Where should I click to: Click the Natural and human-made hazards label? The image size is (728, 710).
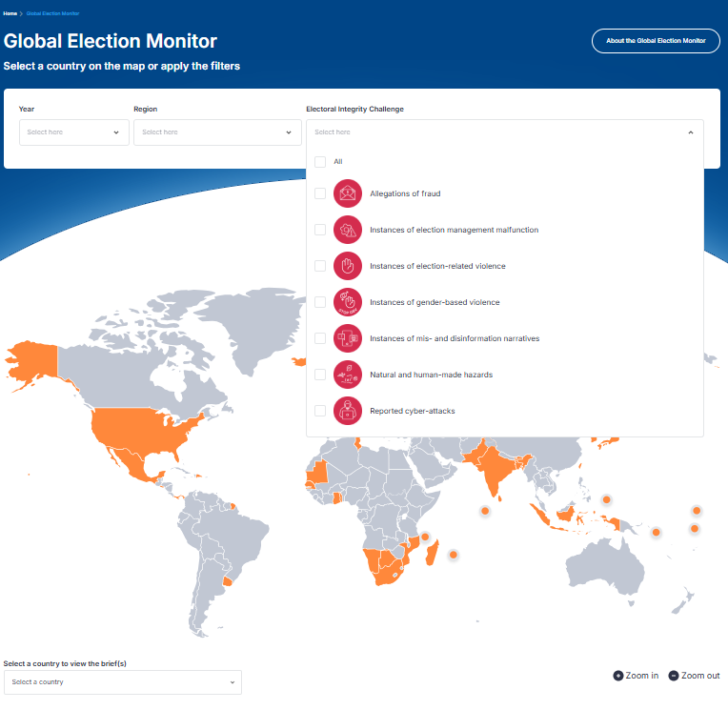click(431, 375)
